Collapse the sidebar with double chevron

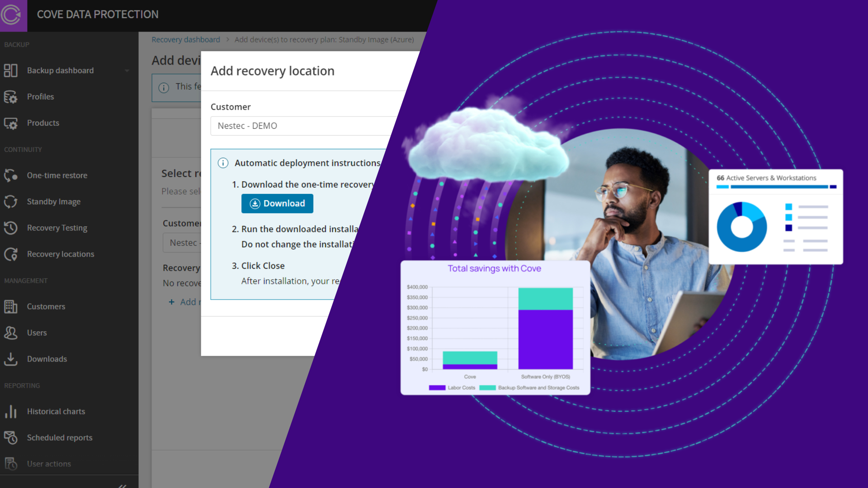(x=122, y=485)
